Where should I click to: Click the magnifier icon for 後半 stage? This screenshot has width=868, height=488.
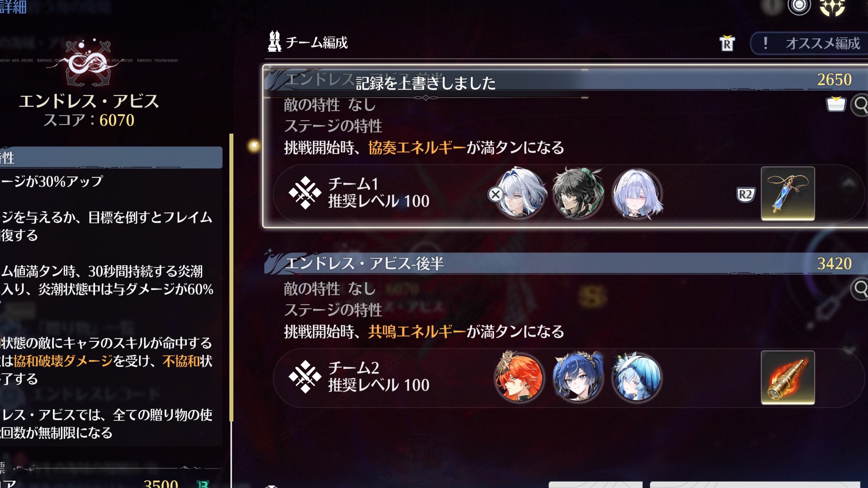tap(860, 289)
